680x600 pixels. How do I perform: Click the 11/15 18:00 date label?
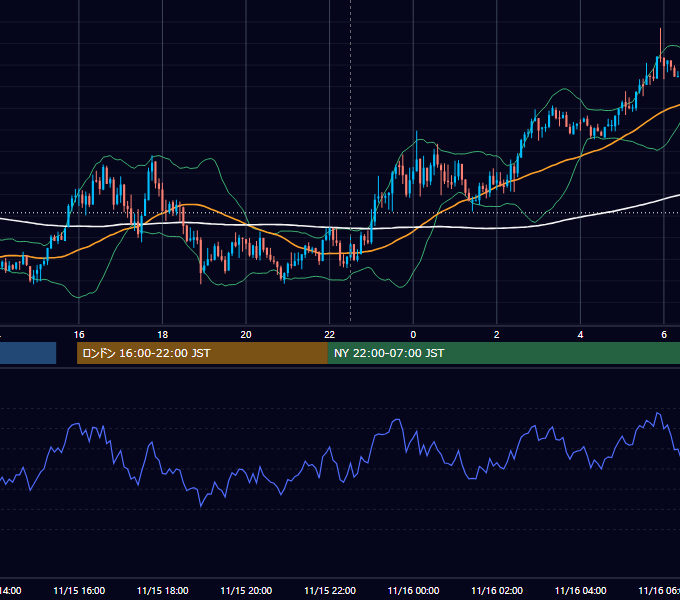(x=163, y=590)
